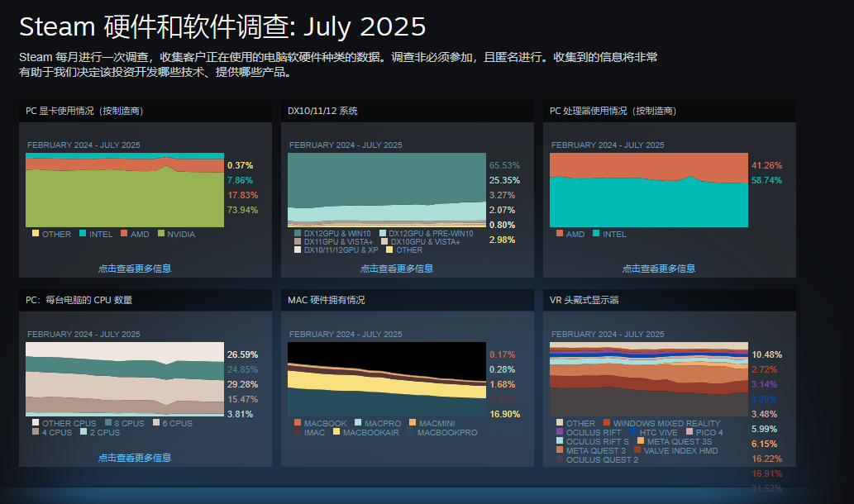Click the Steam 硬件和软件调查 page title
Viewport: 854px width, 504px height.
(x=222, y=26)
